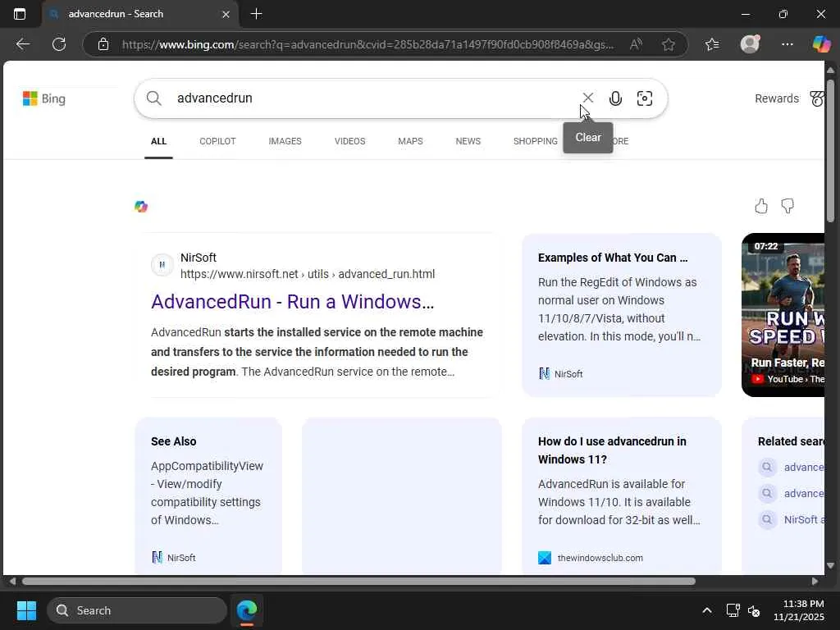Click the network icon in system tray

click(x=733, y=610)
